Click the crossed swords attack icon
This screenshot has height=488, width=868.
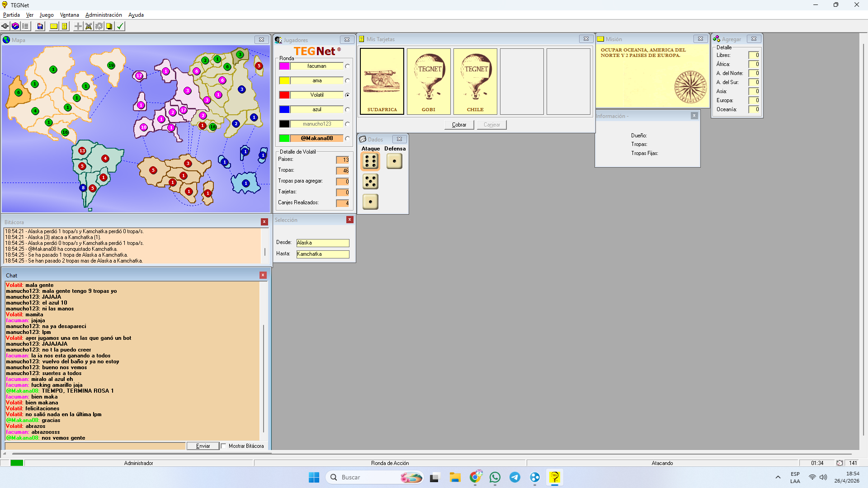[x=89, y=26]
